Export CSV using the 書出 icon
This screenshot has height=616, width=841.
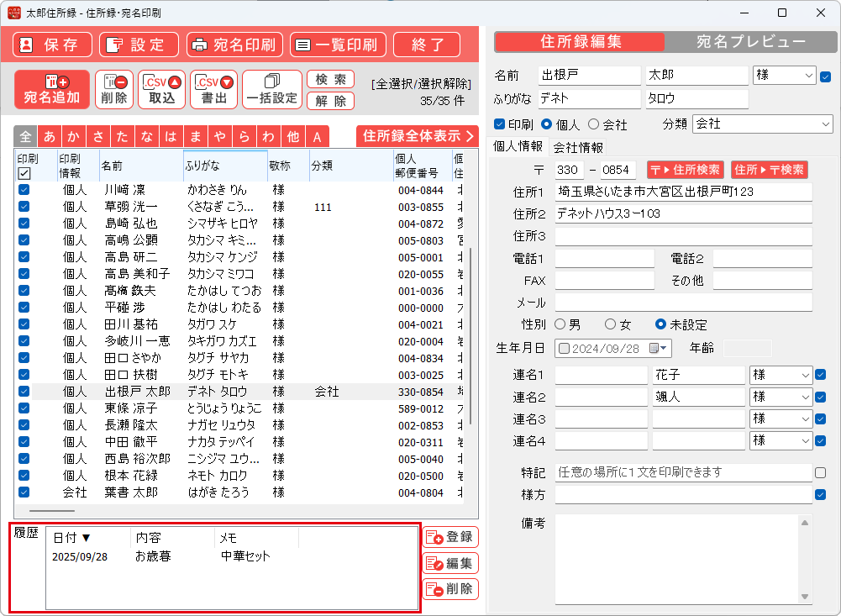click(214, 88)
